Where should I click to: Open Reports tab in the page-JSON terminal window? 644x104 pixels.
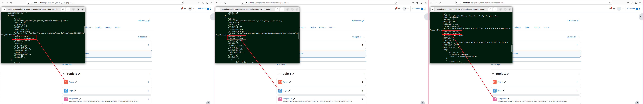coord(322,27)
